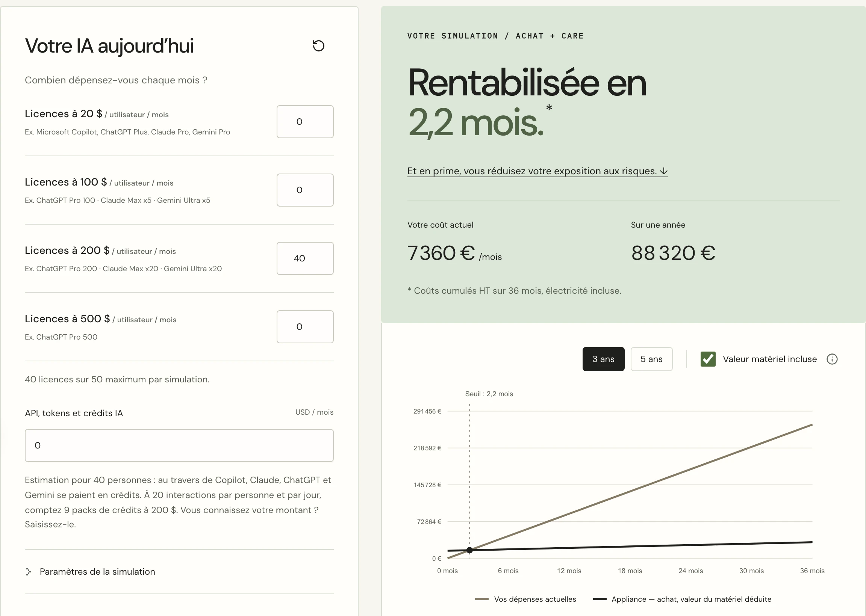The height and width of the screenshot is (616, 866).
Task: Click the breakeven dot on the chart
Action: pyautogui.click(x=469, y=550)
